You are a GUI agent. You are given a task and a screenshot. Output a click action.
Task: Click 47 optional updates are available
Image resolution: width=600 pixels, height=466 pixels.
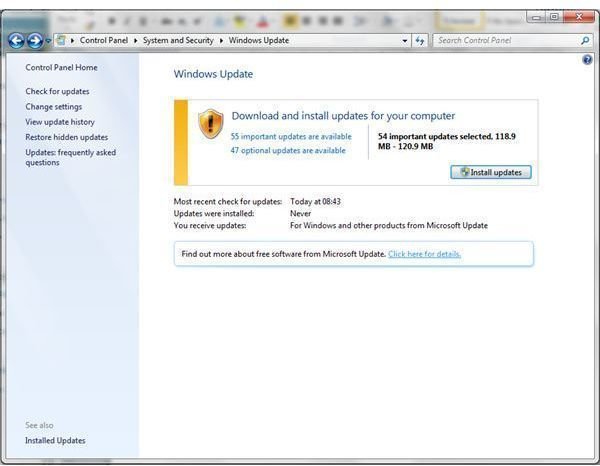288,150
